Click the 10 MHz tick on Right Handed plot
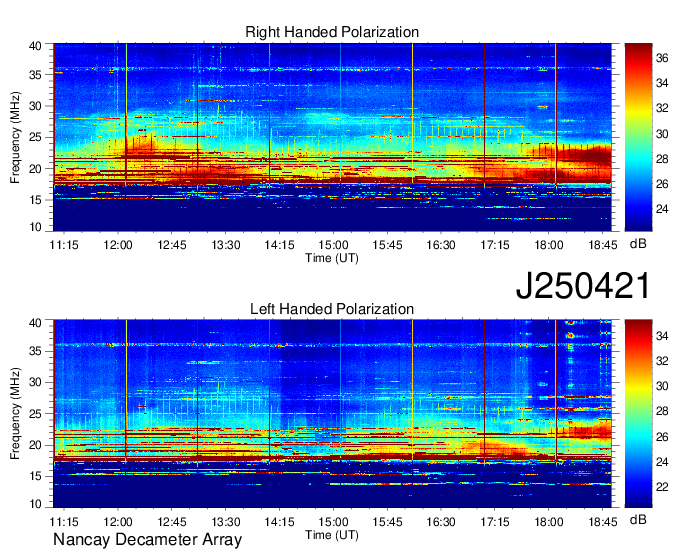Screen dimensions: 680x552 pyautogui.click(x=35, y=227)
